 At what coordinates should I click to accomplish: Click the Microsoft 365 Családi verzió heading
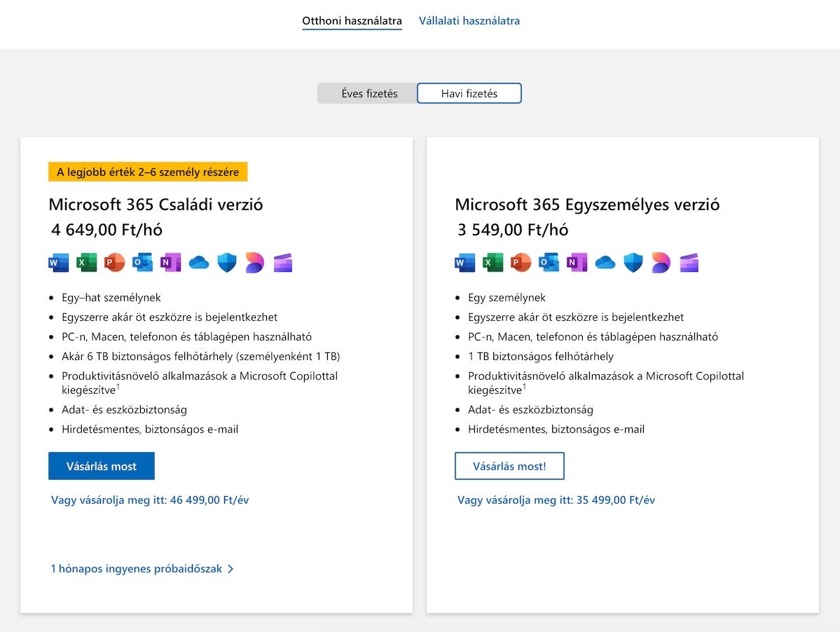click(156, 204)
